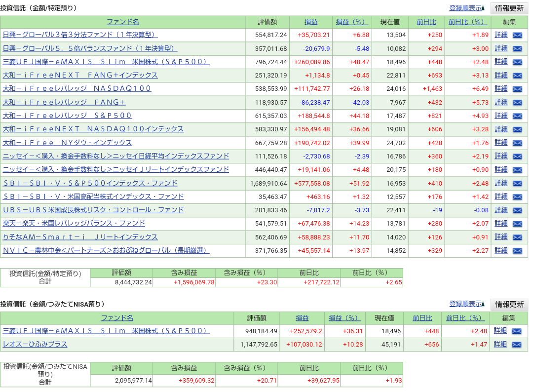This screenshot has height=392, width=533.
Task: Select 損益 value -86,238.47
Action: [x=314, y=102]
